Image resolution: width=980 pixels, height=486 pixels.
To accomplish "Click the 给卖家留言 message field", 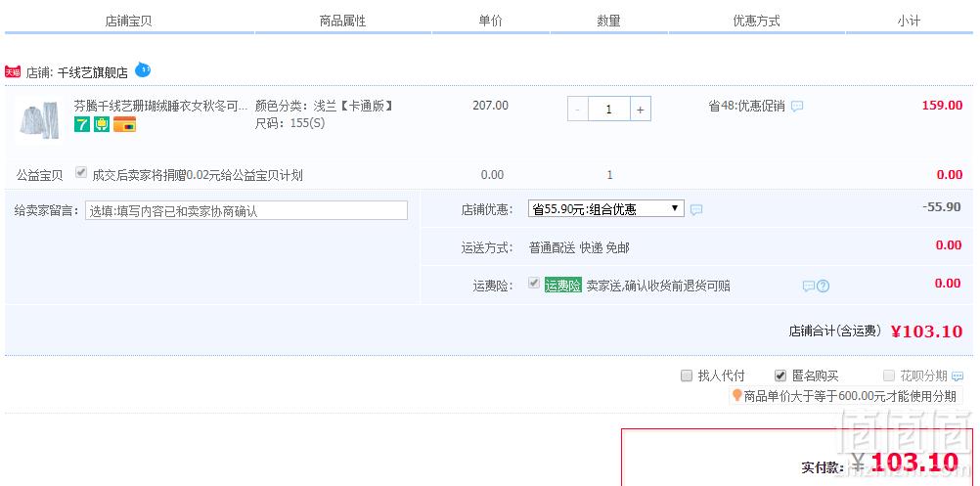I will (x=246, y=210).
